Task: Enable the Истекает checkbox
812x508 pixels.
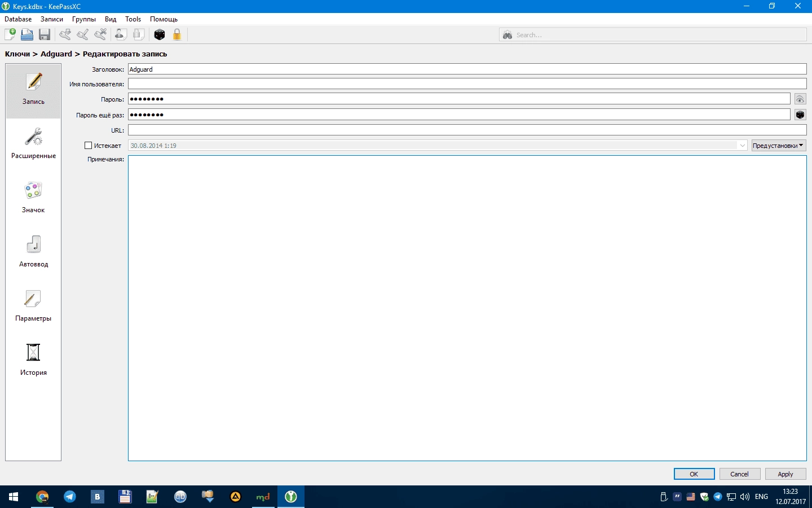Action: click(88, 146)
